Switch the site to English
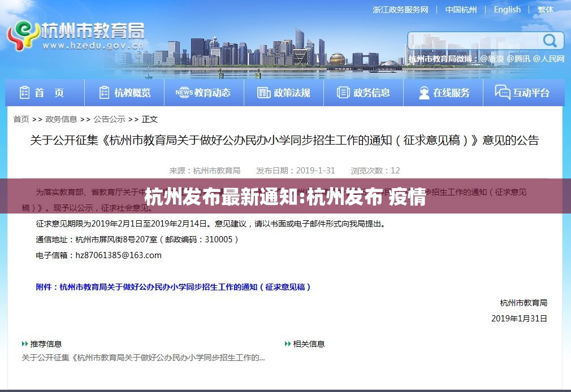The height and width of the screenshot is (392, 571). (x=507, y=10)
